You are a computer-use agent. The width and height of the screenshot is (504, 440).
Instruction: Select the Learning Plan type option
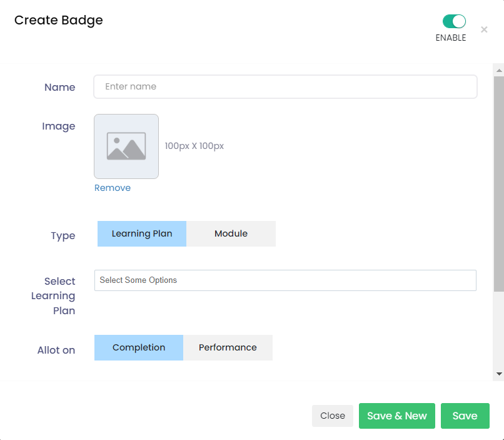point(142,233)
